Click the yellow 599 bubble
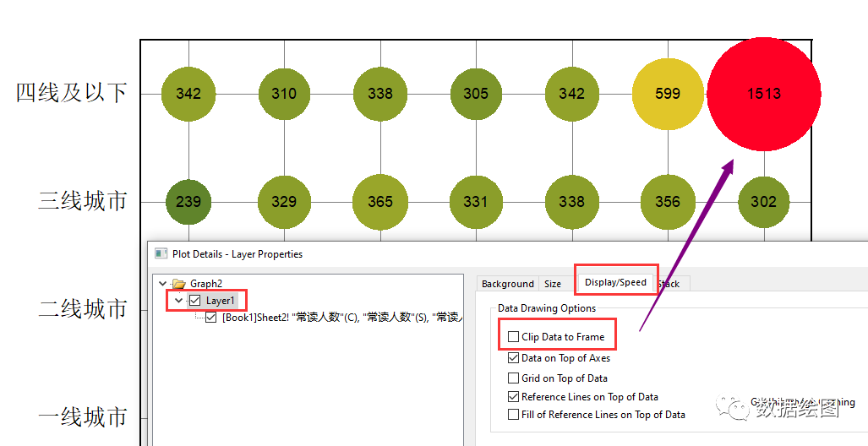The image size is (868, 446). 667,94
